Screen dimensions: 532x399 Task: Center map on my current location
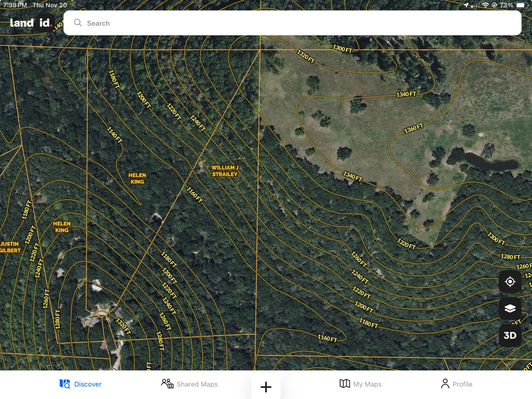(510, 282)
